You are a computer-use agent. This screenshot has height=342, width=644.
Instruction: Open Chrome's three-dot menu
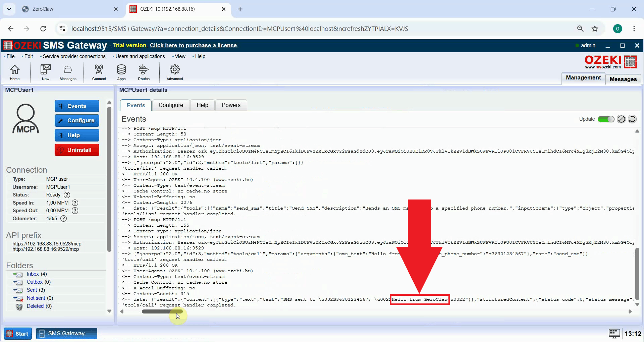point(634,28)
